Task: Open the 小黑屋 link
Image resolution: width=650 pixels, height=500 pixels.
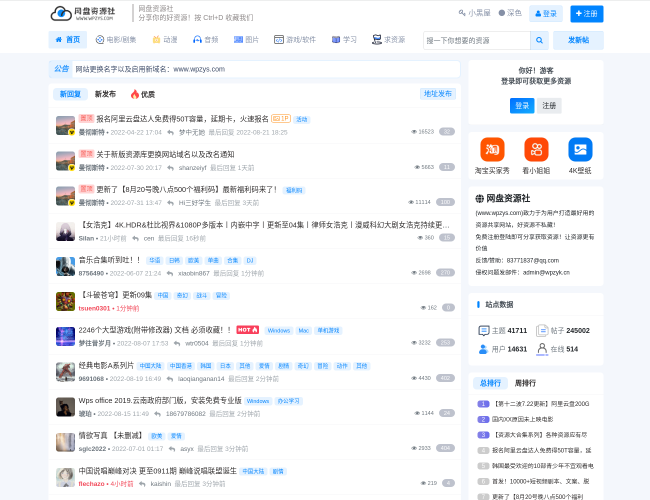Action: [x=475, y=13]
